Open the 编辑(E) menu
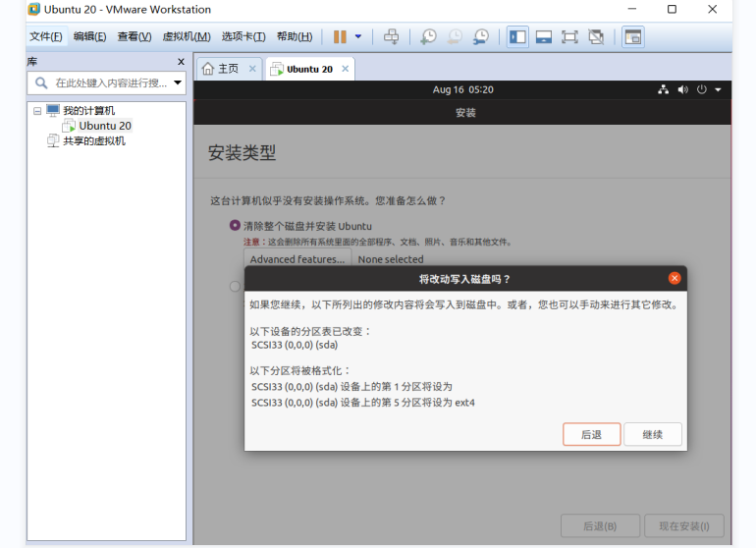Image resolution: width=756 pixels, height=548 pixels. click(89, 36)
